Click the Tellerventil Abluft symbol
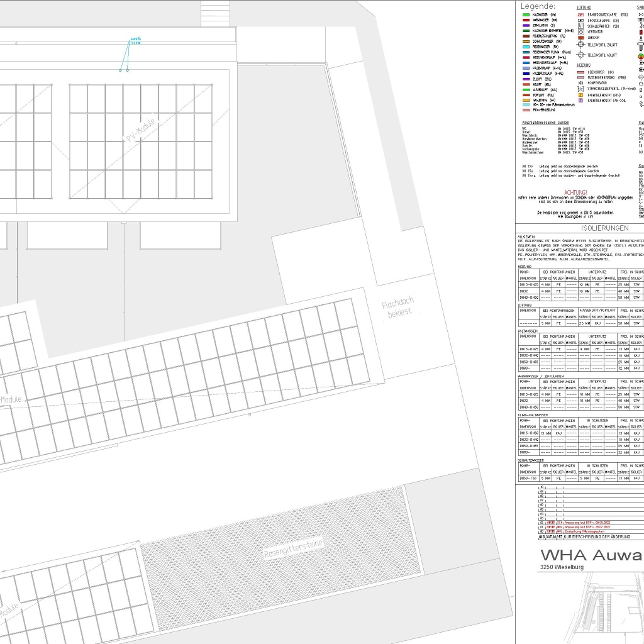The height and width of the screenshot is (644, 644). 580,55
